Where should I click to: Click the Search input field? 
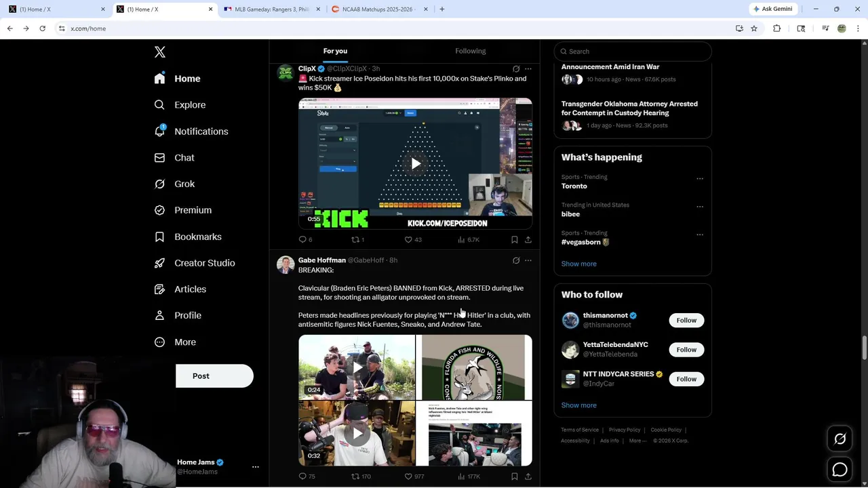(633, 52)
